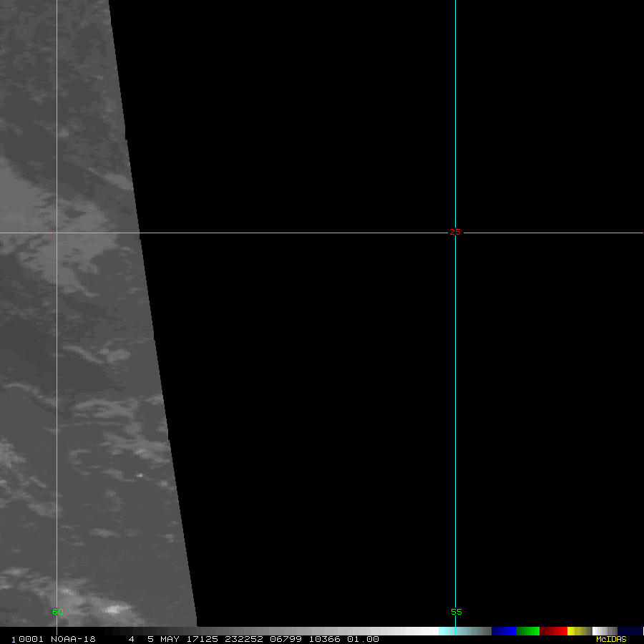Click the intersection of 60 longitude and 25 latitude lines
Screen dimensions: 644x644
[57, 233]
